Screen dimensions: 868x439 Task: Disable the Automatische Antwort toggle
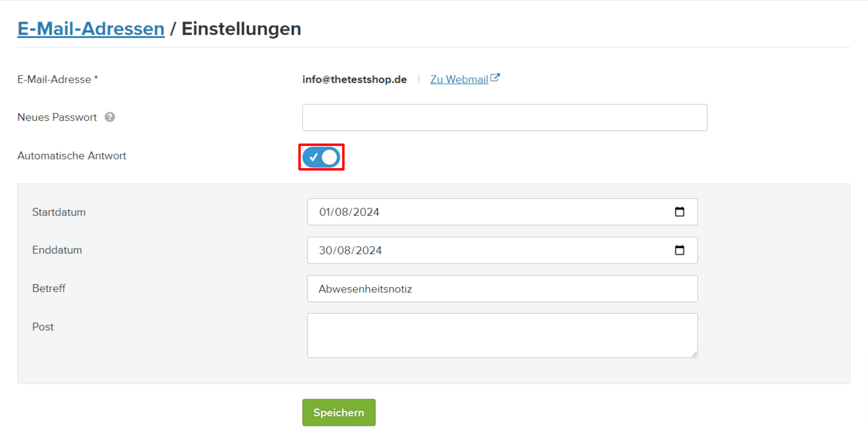coord(321,157)
